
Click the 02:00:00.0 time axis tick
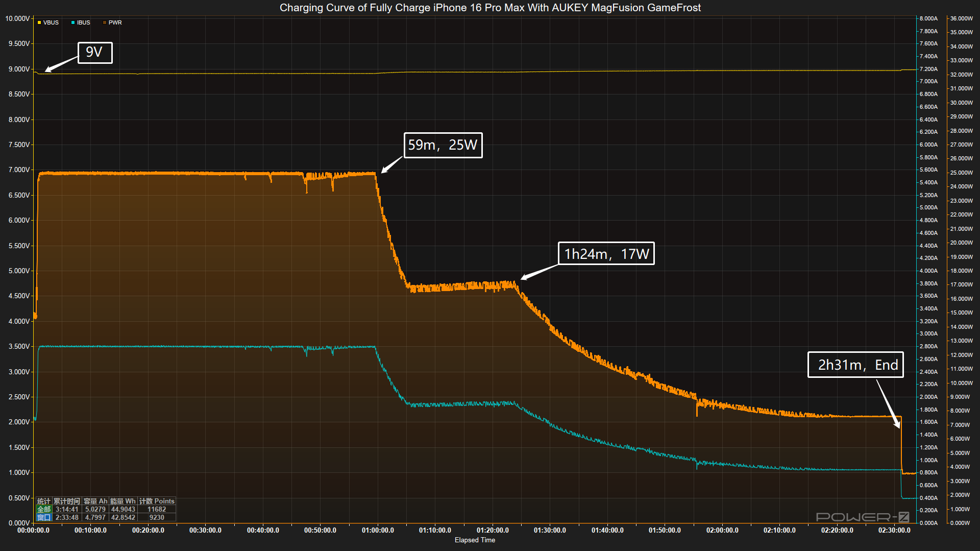(x=722, y=531)
